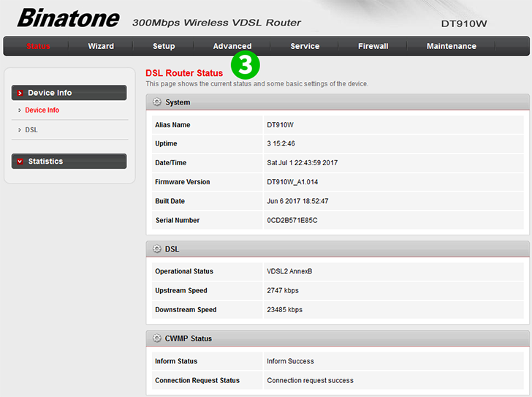Open the Maintenance tab
Screen dimensions: 532x397
(452, 46)
